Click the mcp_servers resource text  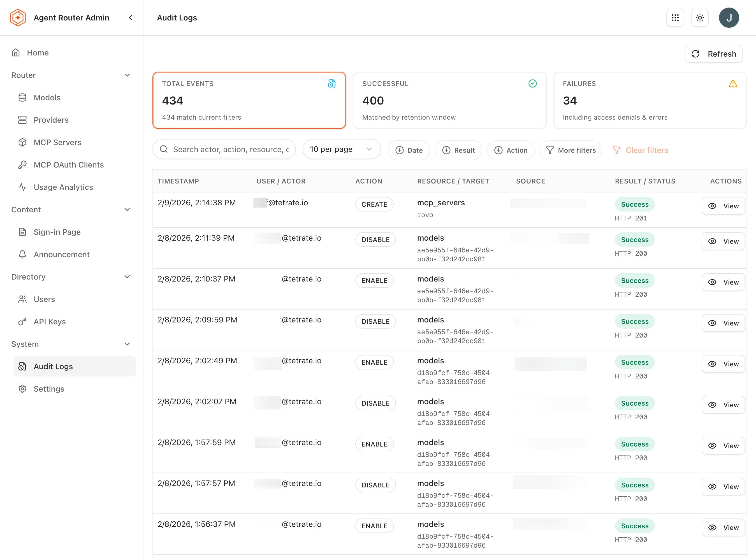(441, 203)
